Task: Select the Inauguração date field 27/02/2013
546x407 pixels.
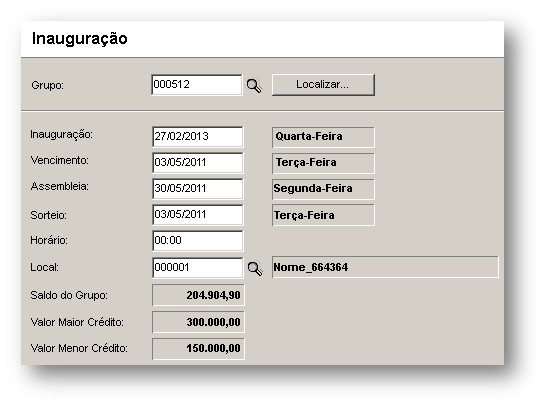Action: point(197,136)
